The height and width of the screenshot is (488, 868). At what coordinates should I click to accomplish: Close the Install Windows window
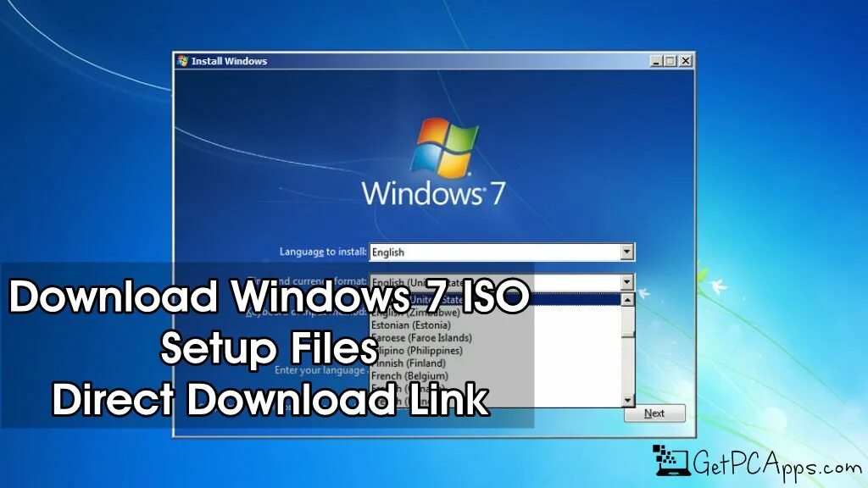(685, 61)
